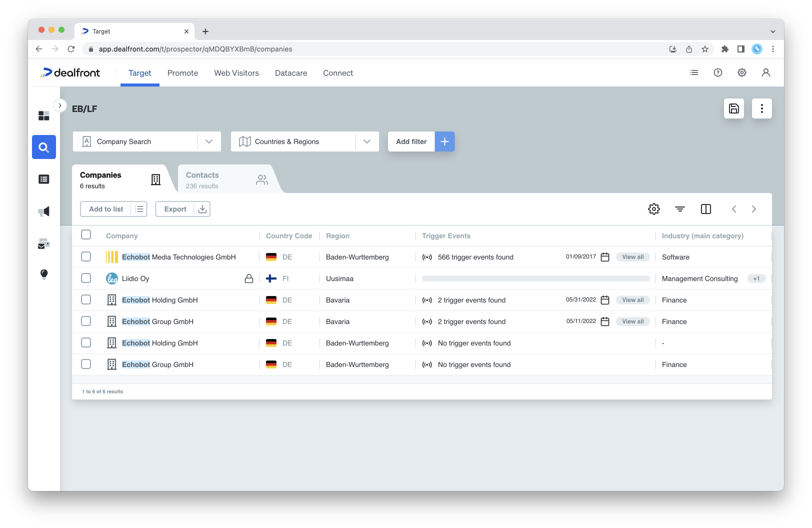Screen dimensions: 812x528
Task: View all triggers dated 05/11/2022
Action: point(633,321)
